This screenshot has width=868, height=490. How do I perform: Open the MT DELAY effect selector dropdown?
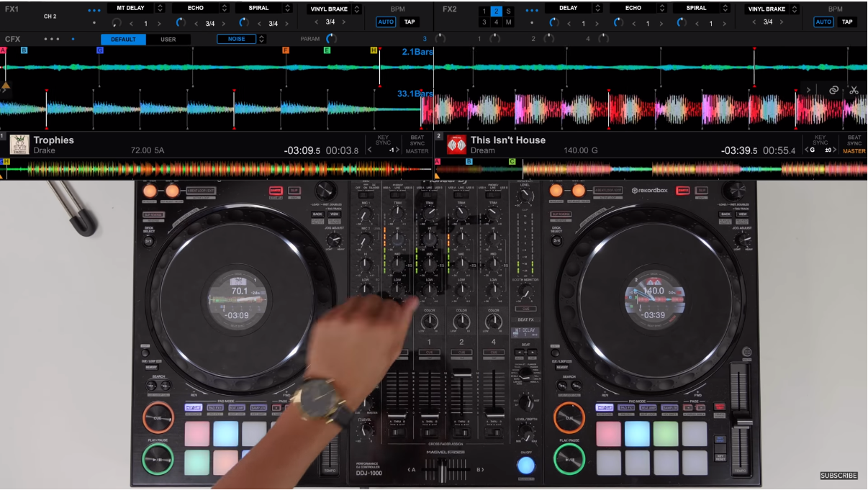click(x=159, y=8)
